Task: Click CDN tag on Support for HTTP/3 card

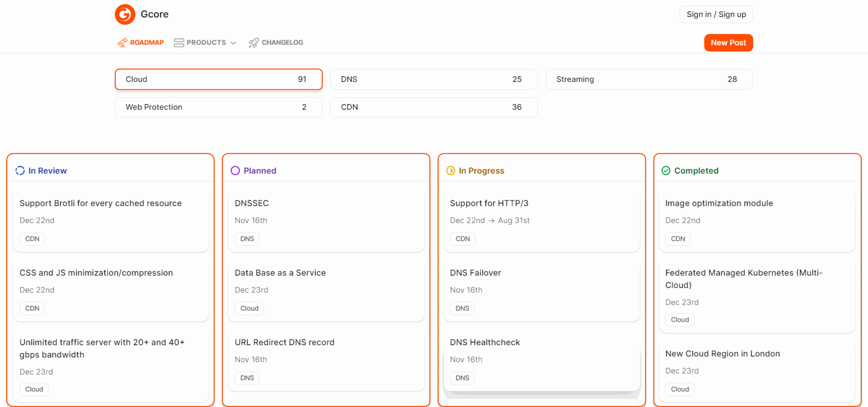Action: click(463, 239)
